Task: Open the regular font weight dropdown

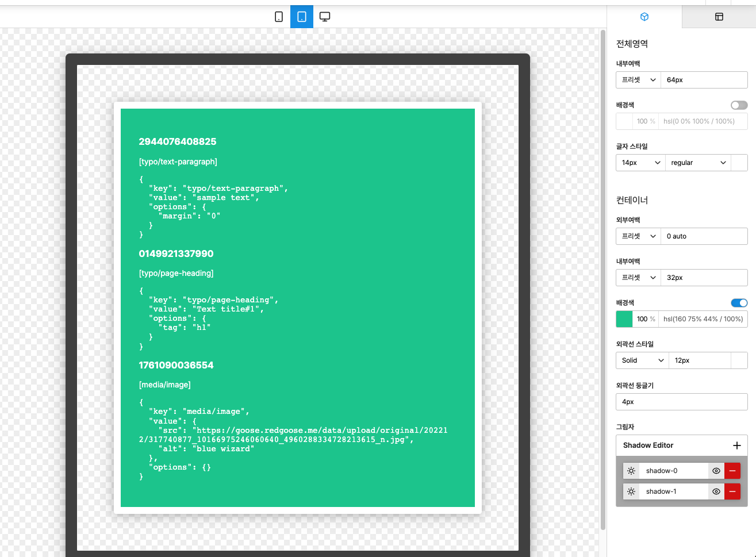Action: tap(698, 163)
